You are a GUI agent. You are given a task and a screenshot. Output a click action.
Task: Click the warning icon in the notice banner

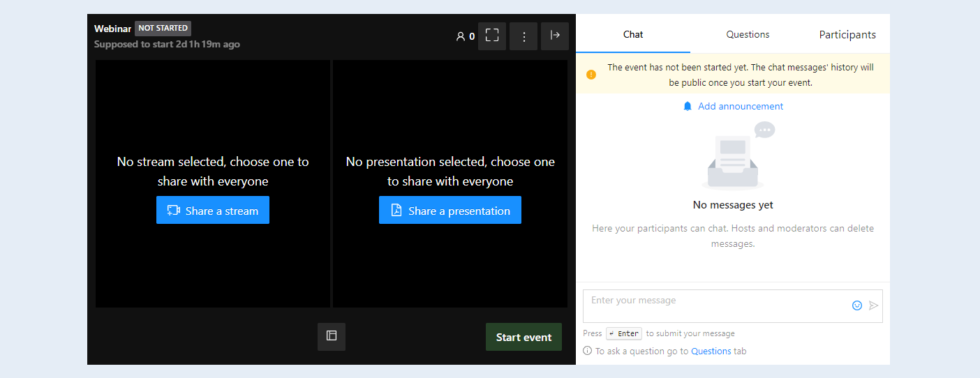point(591,75)
